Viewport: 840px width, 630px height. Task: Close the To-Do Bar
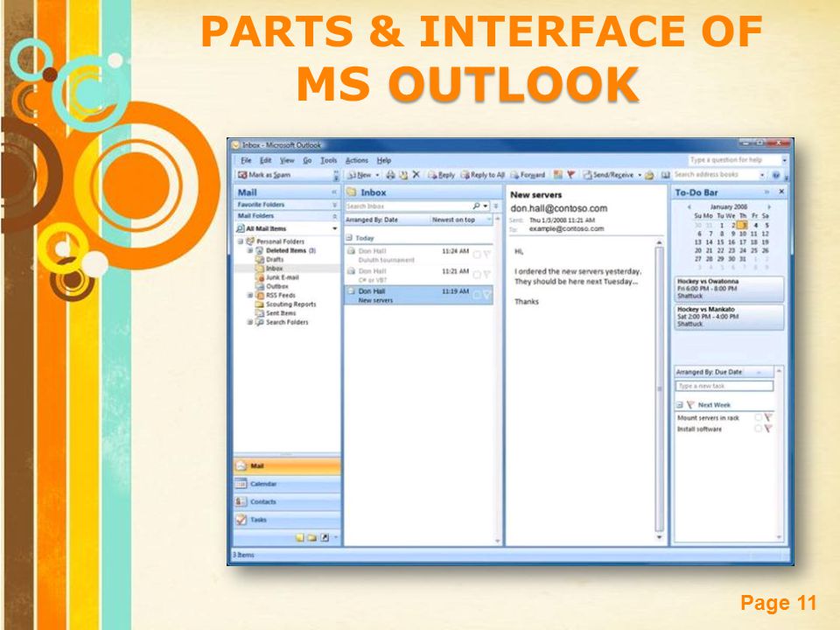(x=781, y=192)
